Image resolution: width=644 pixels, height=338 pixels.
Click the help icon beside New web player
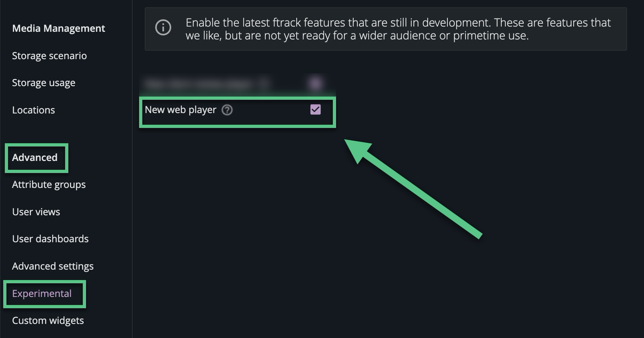(227, 110)
